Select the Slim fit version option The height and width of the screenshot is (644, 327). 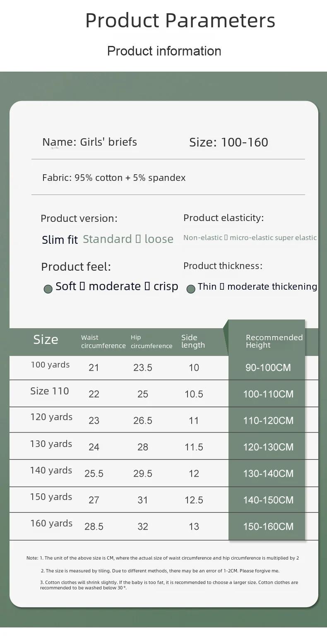pyautogui.click(x=60, y=240)
